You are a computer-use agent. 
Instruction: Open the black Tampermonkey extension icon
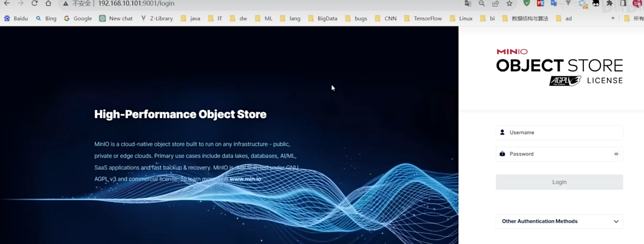[x=596, y=3]
